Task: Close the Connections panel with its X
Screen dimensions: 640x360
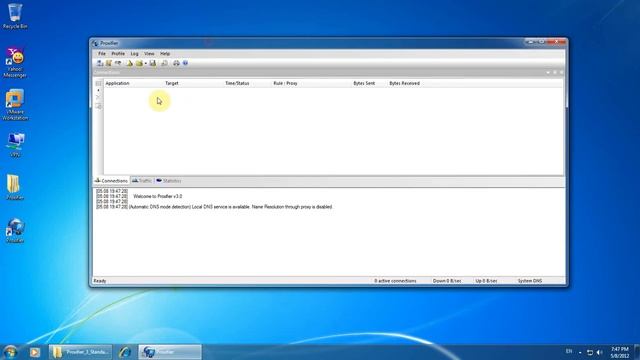Action: coord(561,73)
